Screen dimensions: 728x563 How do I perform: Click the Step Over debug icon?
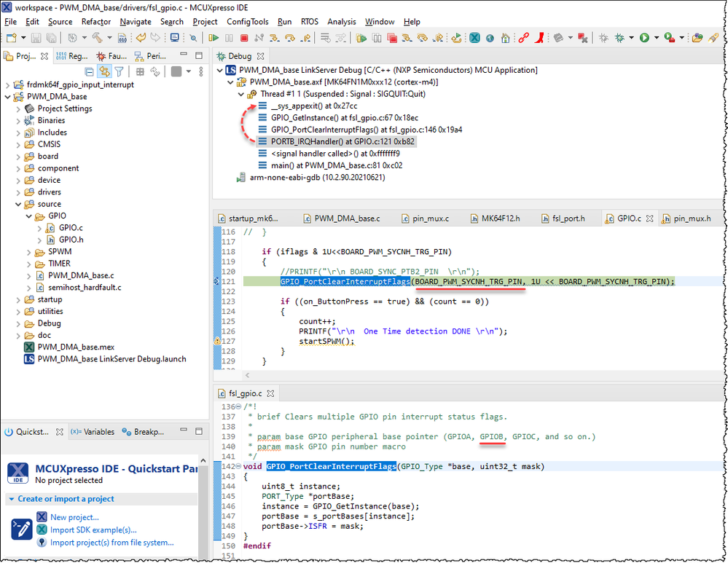290,38
